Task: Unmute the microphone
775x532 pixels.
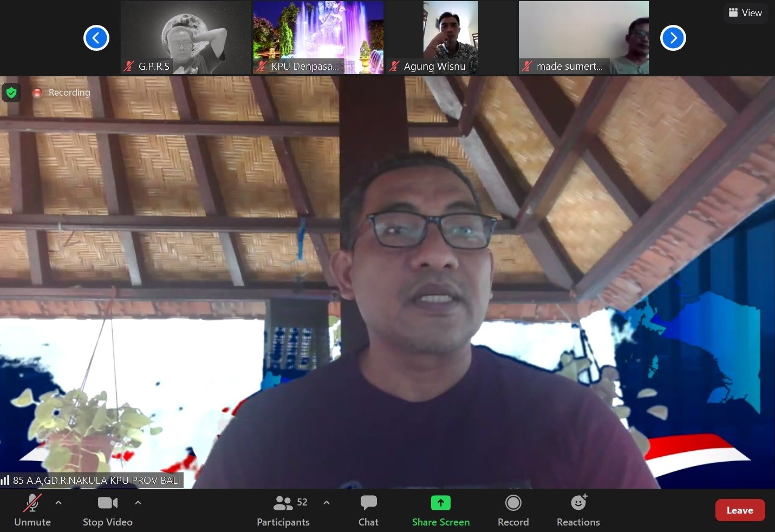Action: tap(32, 510)
